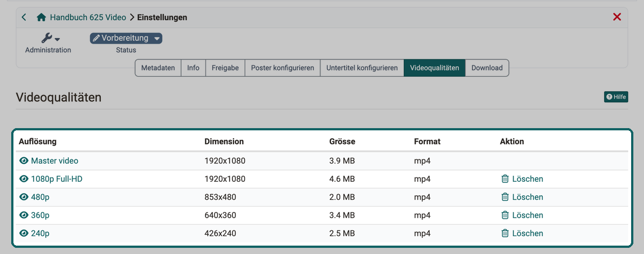Click the Grösse column header
644x254 pixels.
pyautogui.click(x=342, y=142)
